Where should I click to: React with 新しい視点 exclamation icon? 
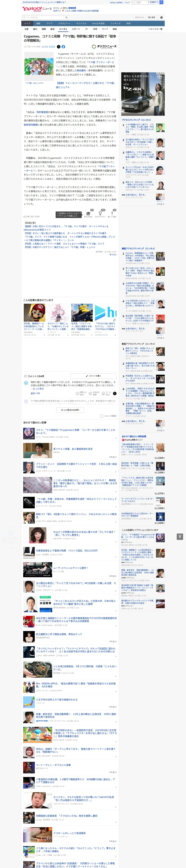(112, 213)
